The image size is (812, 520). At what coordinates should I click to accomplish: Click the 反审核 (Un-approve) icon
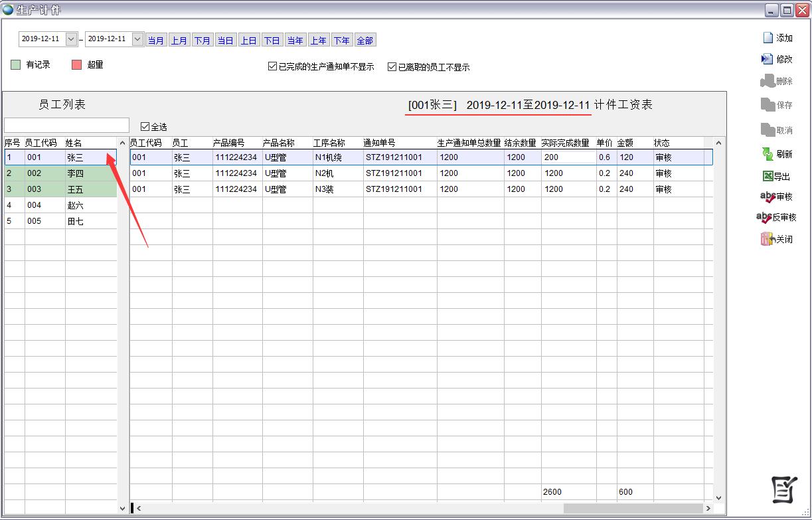[x=764, y=218]
